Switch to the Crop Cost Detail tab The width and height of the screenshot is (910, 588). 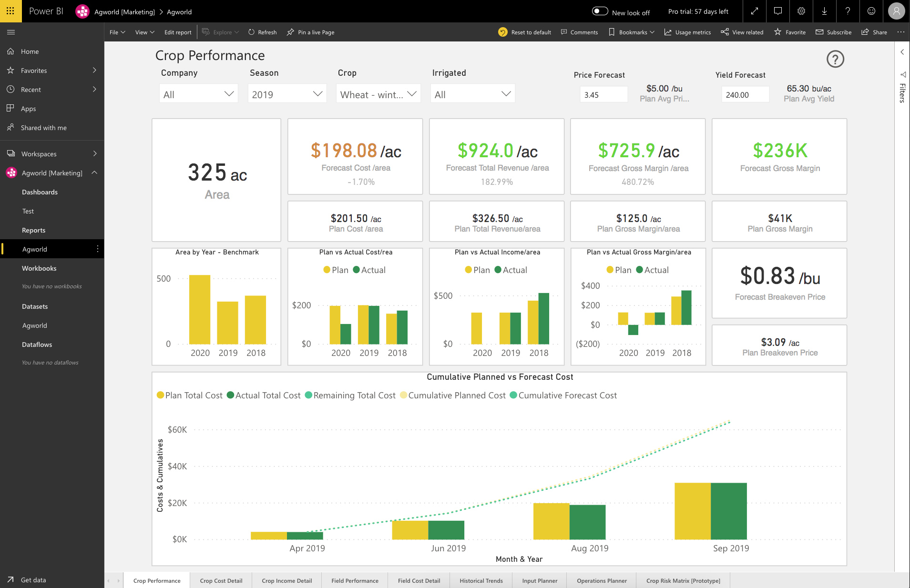pos(221,580)
